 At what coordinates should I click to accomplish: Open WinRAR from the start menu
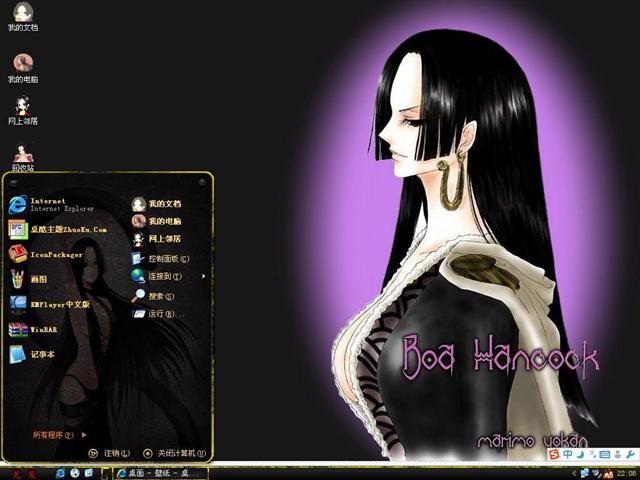pyautogui.click(x=33, y=330)
